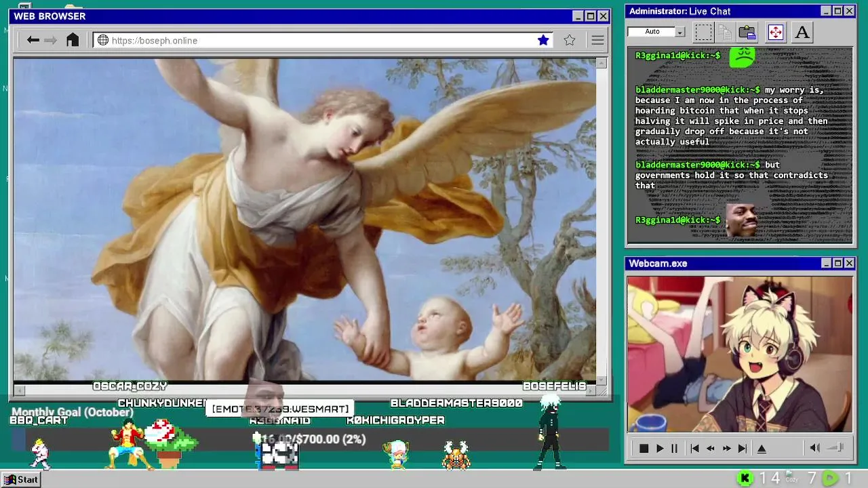Click the R3ggina1d@kick username at chat top

[x=677, y=56]
